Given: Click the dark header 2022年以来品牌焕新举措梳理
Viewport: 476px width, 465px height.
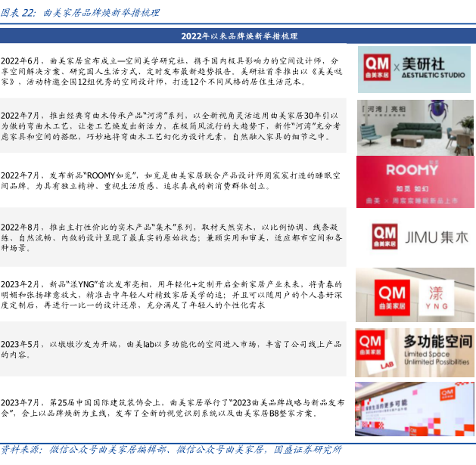Looking at the screenshot, I should click(238, 36).
